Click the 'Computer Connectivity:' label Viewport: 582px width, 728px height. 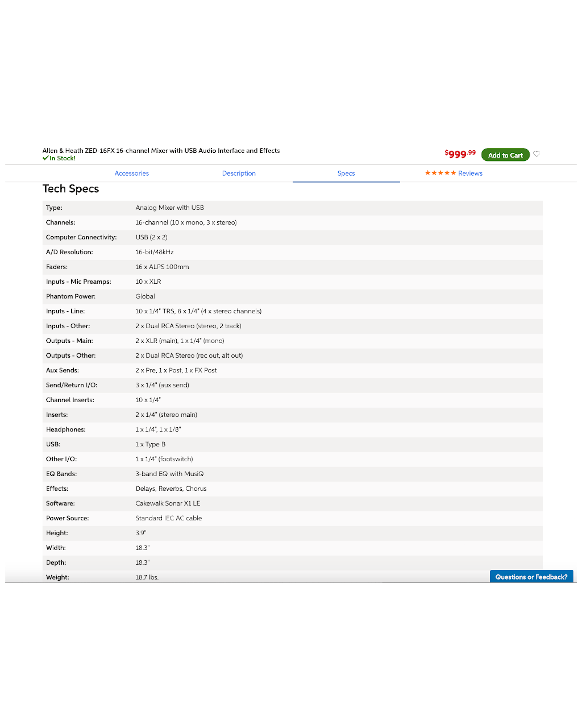81,237
